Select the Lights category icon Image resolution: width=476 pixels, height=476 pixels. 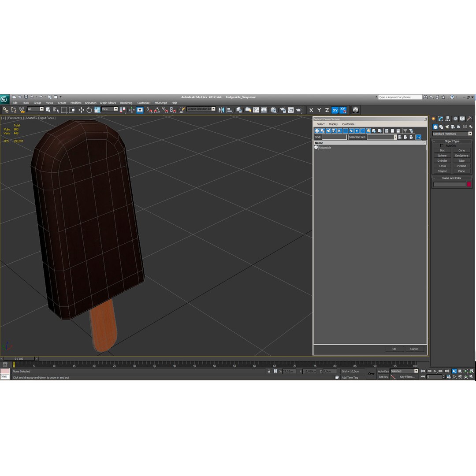point(447,127)
